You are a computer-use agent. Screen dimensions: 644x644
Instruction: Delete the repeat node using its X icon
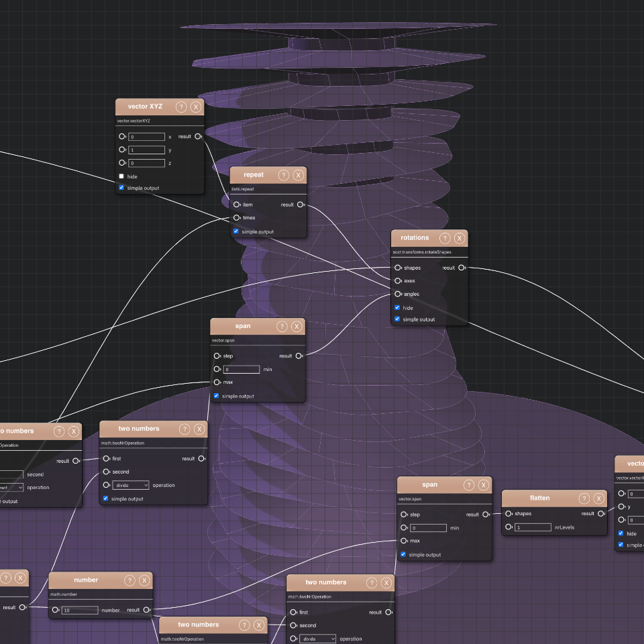(x=299, y=175)
